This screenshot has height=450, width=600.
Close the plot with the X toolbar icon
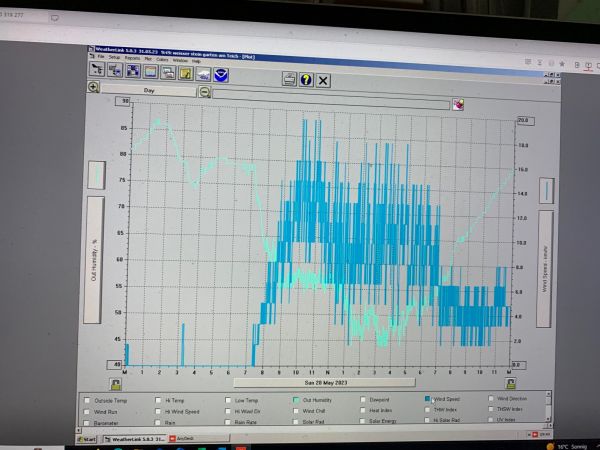pos(323,79)
